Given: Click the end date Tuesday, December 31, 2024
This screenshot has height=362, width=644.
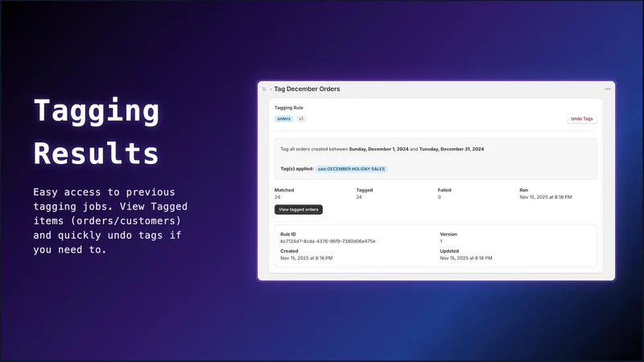Looking at the screenshot, I should (452, 149).
